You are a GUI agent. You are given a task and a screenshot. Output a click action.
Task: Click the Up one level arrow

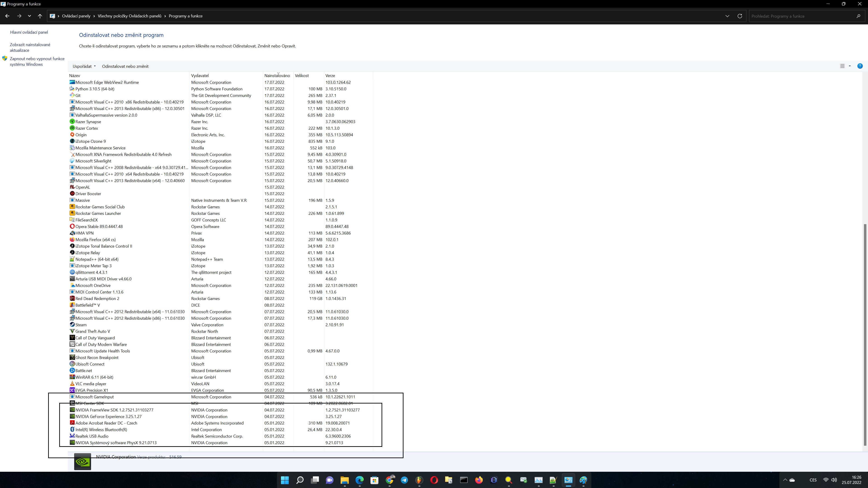click(40, 16)
